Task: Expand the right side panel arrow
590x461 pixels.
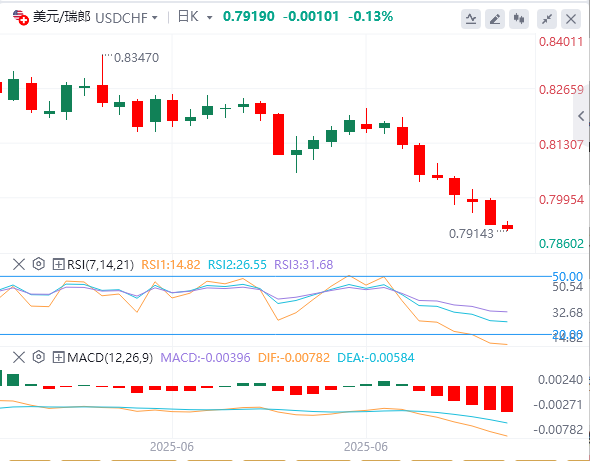Action: [x=581, y=116]
